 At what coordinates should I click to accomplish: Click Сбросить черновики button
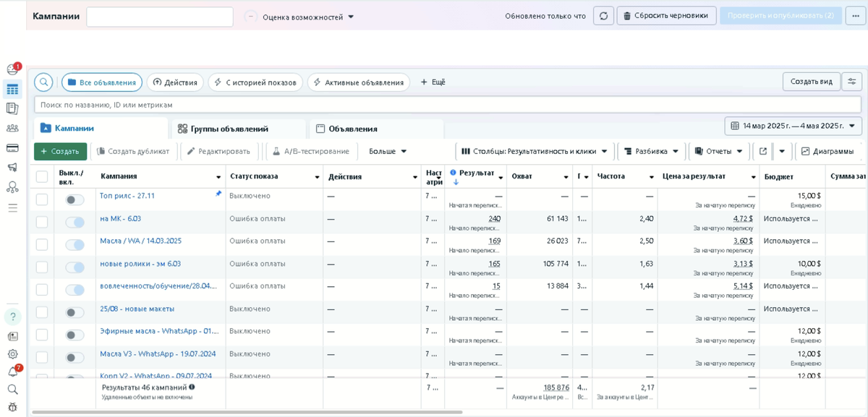(666, 16)
